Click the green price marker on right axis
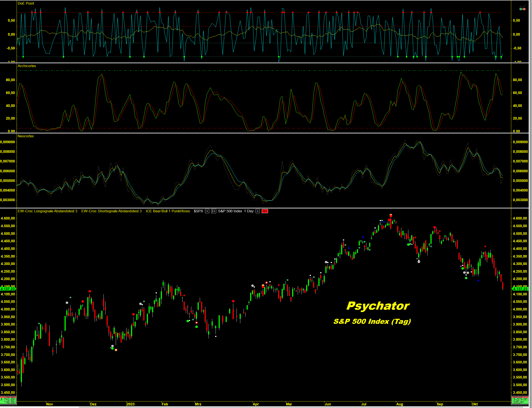Viewport: 532px width, 408px height. (x=520, y=289)
